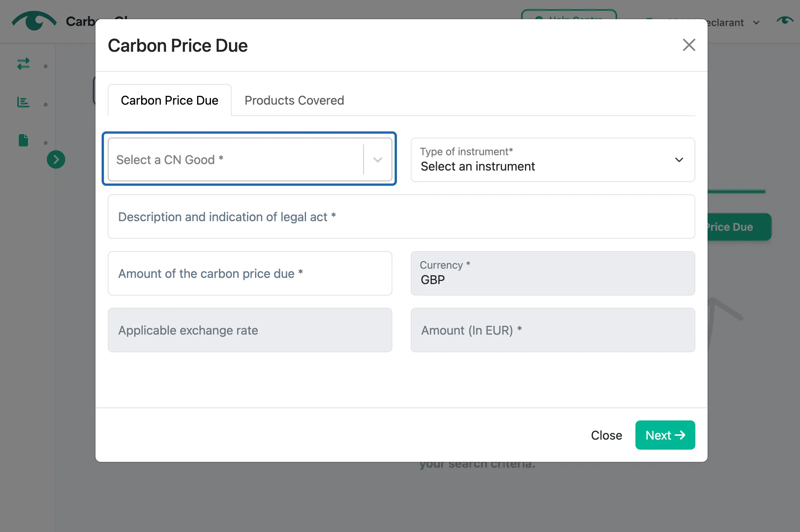The image size is (800, 532).
Task: Open the declarant user menu chevron
Action: tap(756, 23)
